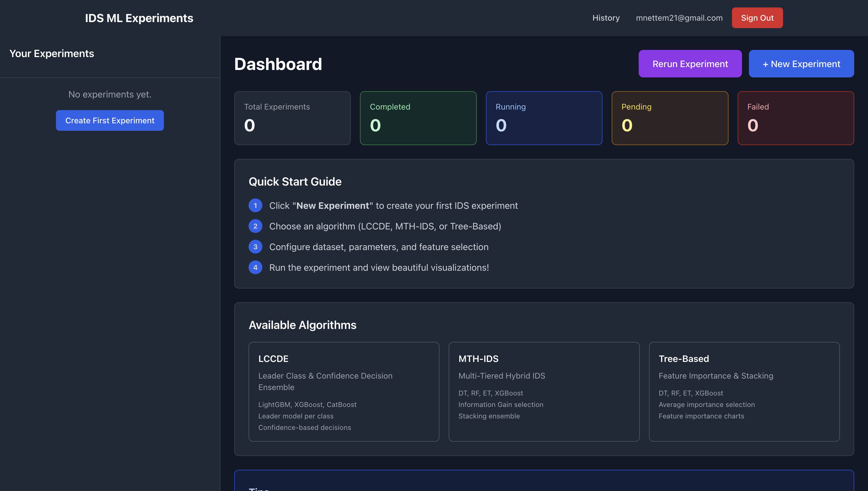This screenshot has height=491, width=868.
Task: Rerun the last experiment
Action: [x=690, y=63]
